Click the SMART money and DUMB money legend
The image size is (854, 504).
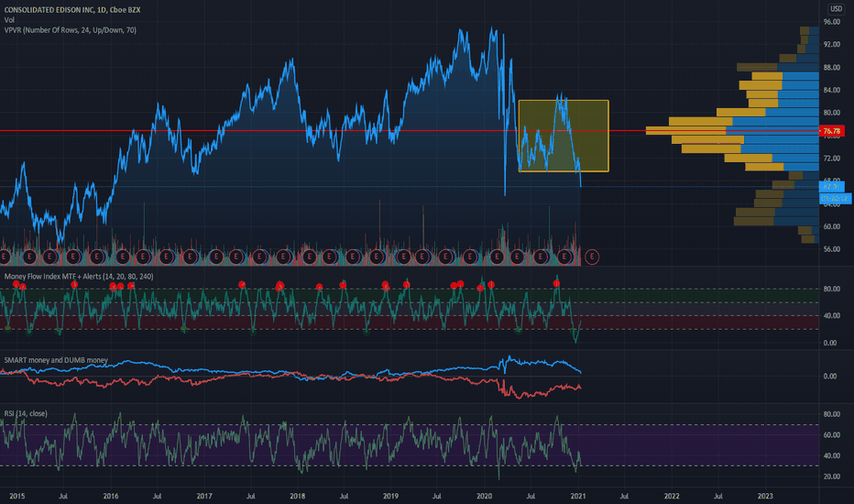pyautogui.click(x=56, y=360)
